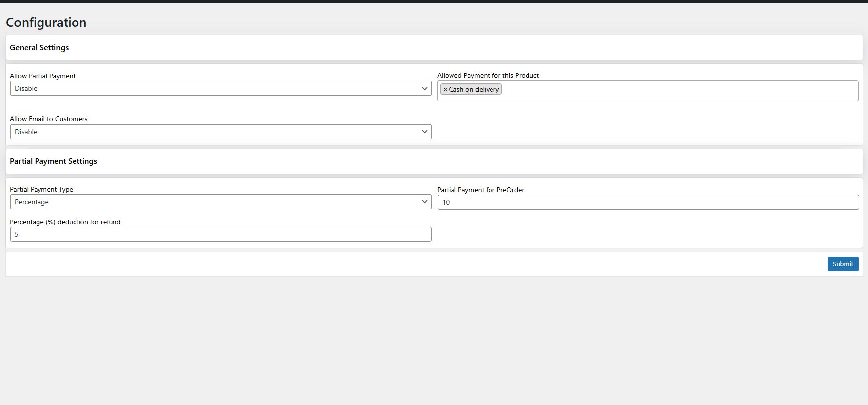Click the Configuration page title
Image resolution: width=868 pixels, height=405 pixels.
click(46, 22)
